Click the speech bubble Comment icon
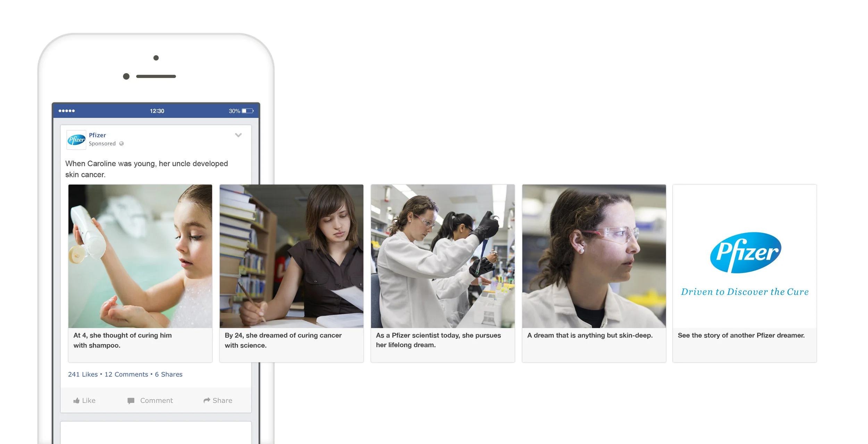Viewport: 868px width, 444px height. [x=131, y=401]
